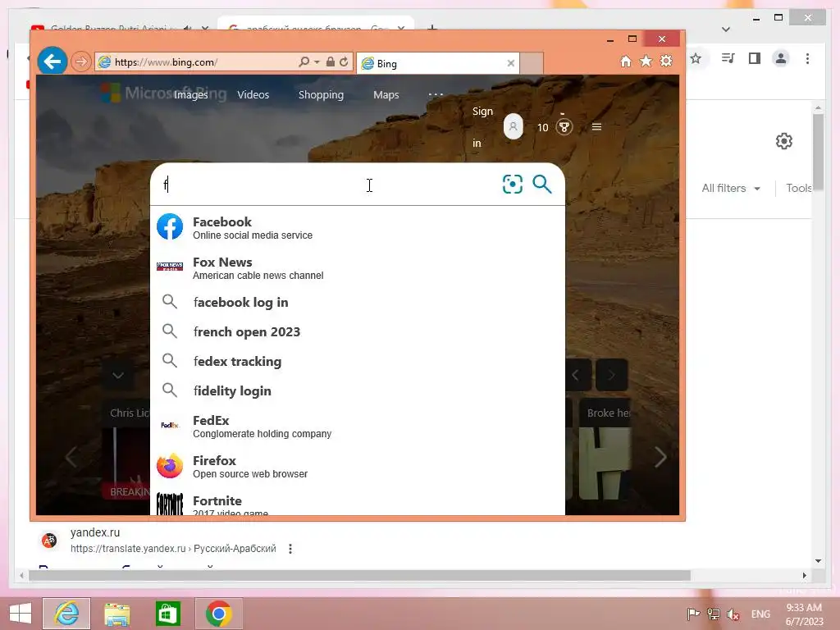Select the Facebook suggestion
840x630 pixels.
358,227
